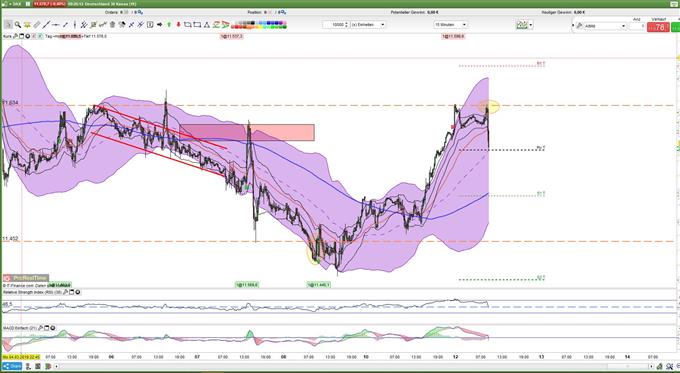Place a green up arrow marker
Image resolution: width=680 pixels, height=373 pixels.
tap(169, 25)
